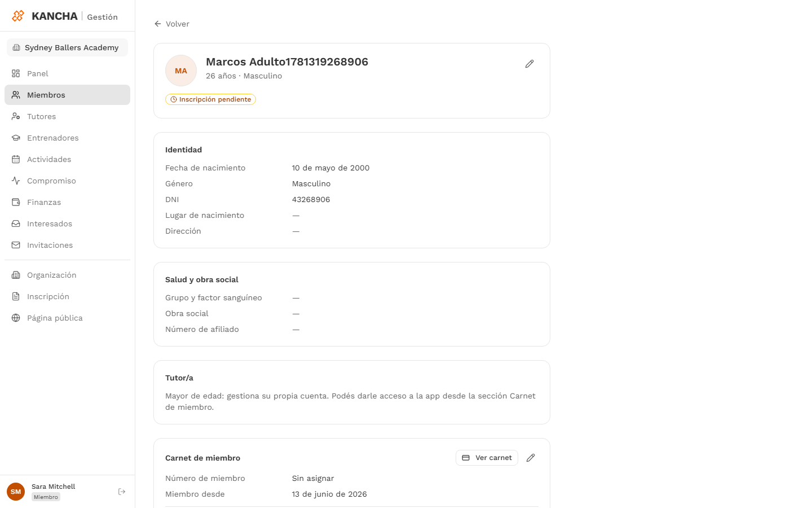Click the Tutores icon in sidebar
This screenshot has width=812, height=508.
tap(16, 116)
